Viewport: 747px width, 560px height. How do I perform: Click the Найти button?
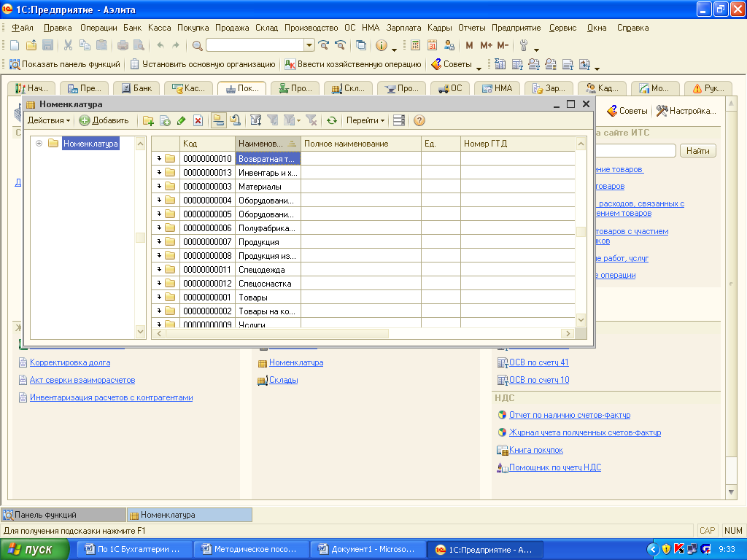[x=697, y=151]
